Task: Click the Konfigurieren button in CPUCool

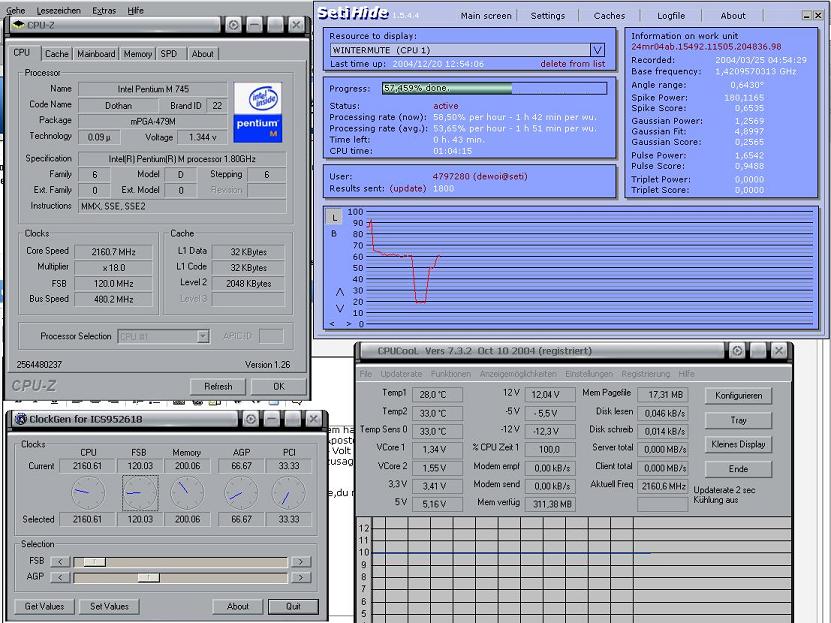Action: point(738,396)
